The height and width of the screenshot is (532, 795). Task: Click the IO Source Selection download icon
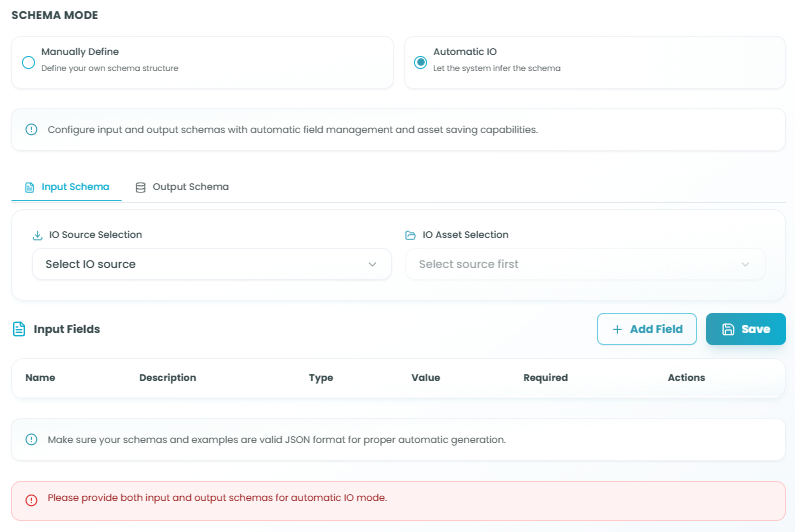coord(37,235)
